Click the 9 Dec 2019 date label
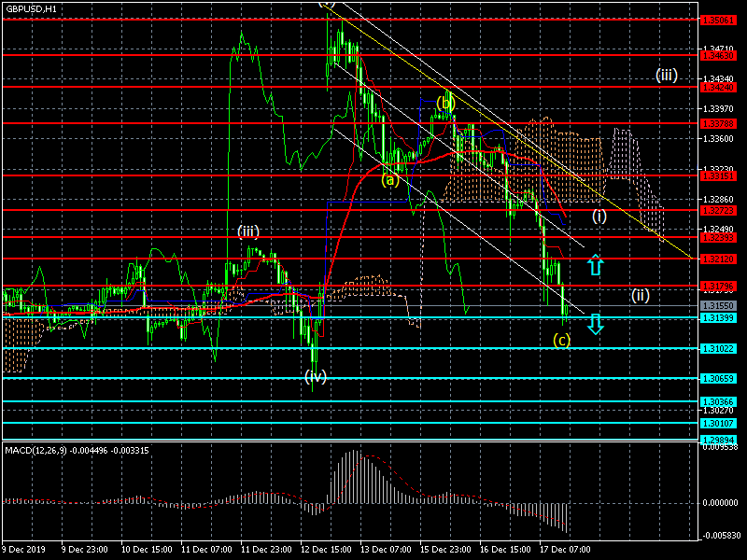747x560 pixels. coord(24,549)
